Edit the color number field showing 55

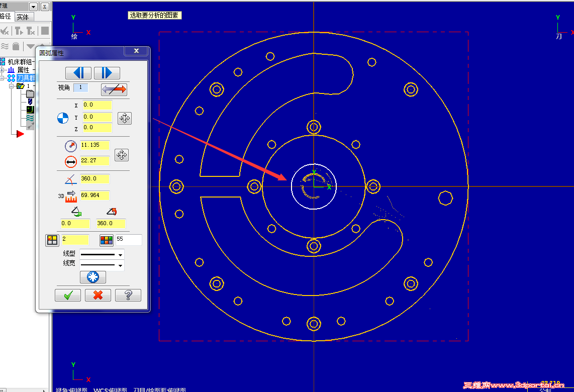pyautogui.click(x=129, y=239)
